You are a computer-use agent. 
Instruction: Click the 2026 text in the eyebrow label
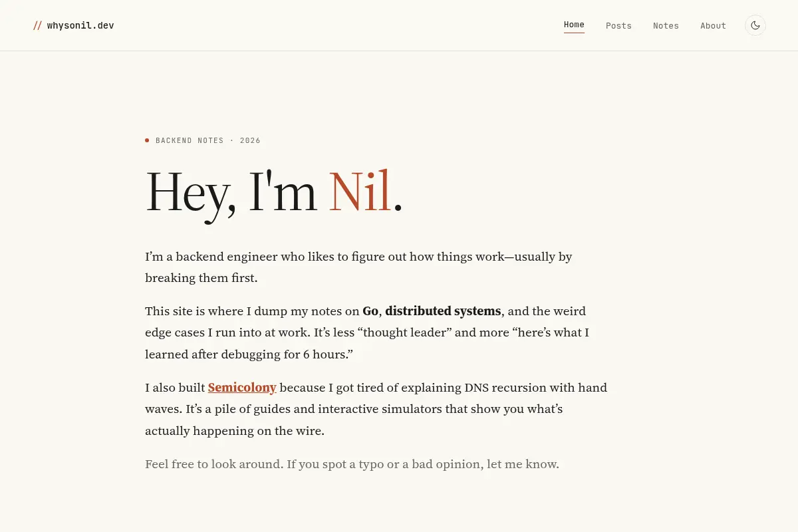coord(250,140)
